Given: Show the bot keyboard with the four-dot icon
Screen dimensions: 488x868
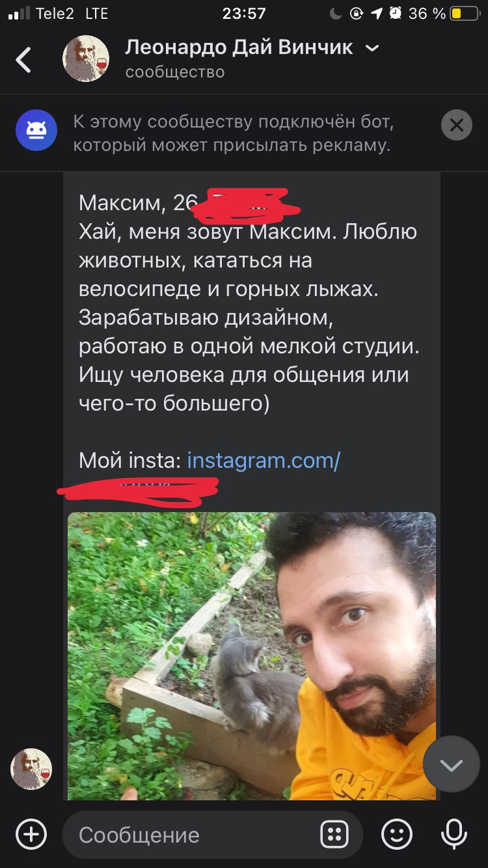Looking at the screenshot, I should (x=334, y=835).
